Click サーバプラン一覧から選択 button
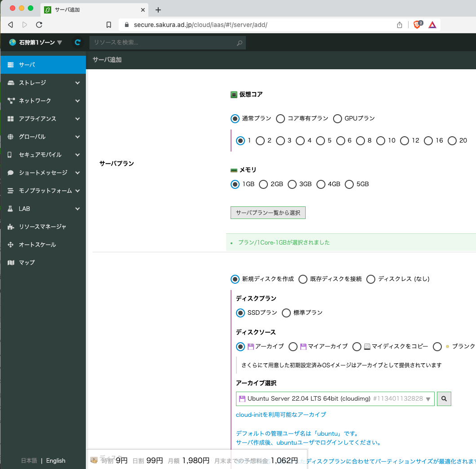This screenshot has width=476, height=469. pos(268,213)
